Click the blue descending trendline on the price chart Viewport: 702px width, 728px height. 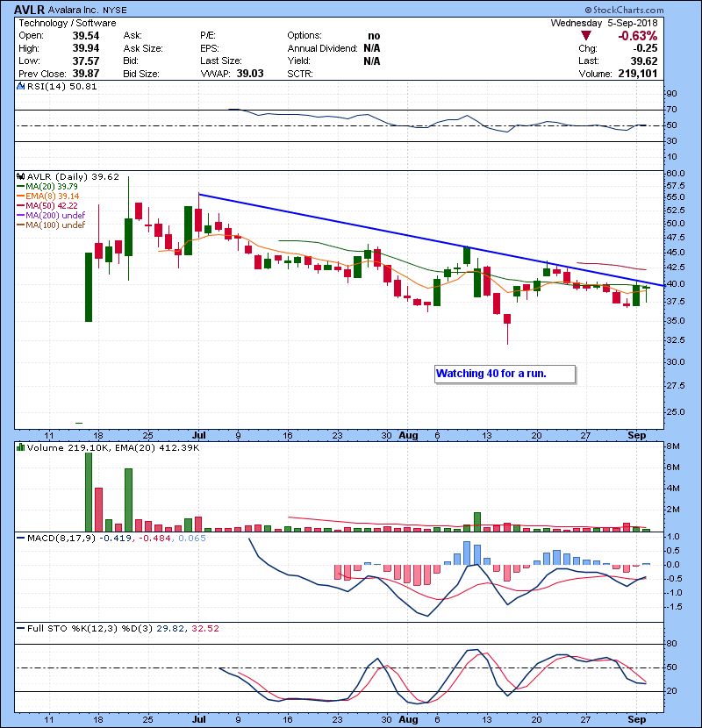click(432, 240)
